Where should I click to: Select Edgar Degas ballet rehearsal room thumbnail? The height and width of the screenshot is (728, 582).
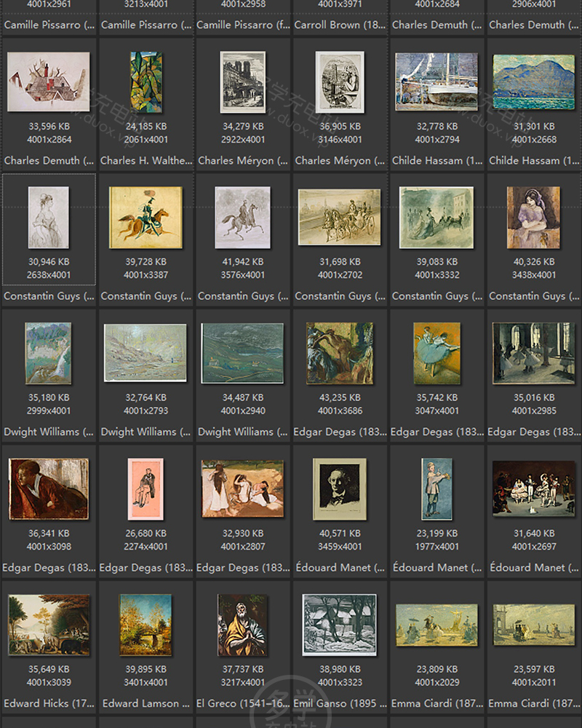(x=533, y=353)
